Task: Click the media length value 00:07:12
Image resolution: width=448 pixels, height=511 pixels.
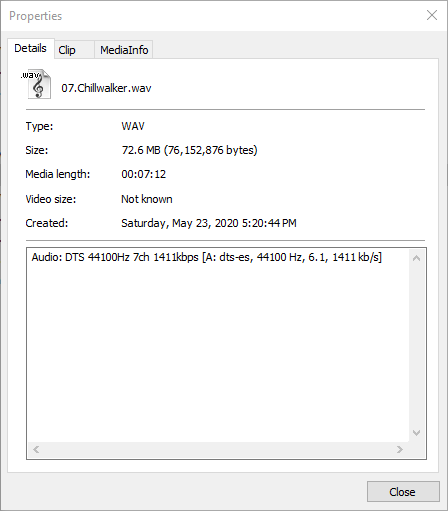Action: point(143,174)
